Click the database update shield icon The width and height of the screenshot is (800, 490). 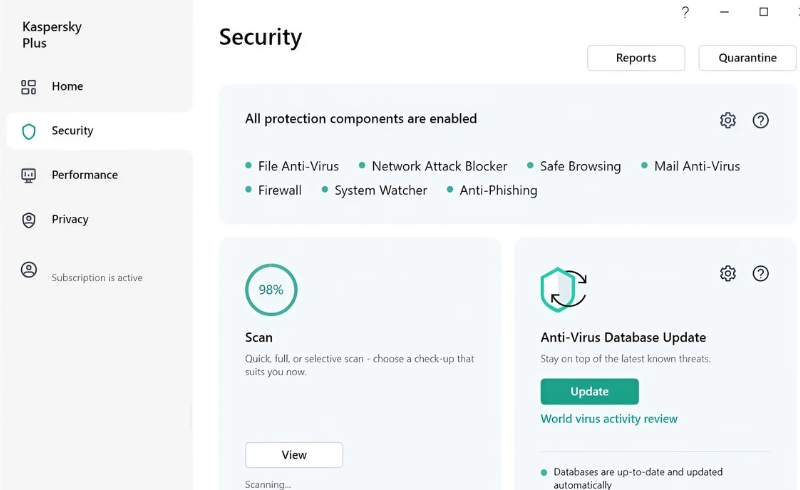point(563,289)
